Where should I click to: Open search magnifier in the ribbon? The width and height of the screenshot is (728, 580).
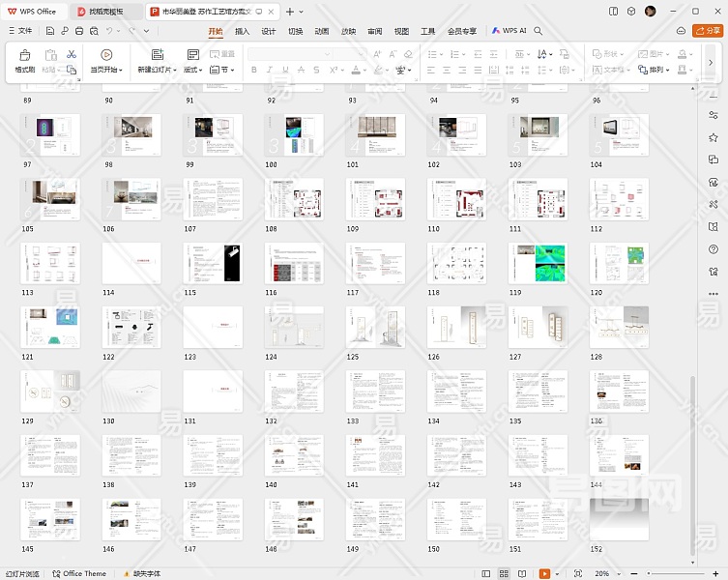[539, 31]
